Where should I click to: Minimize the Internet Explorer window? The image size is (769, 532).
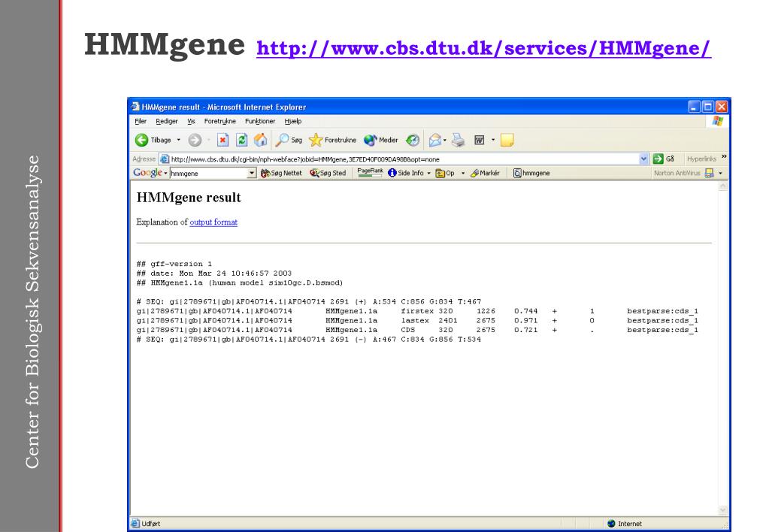[x=694, y=107]
